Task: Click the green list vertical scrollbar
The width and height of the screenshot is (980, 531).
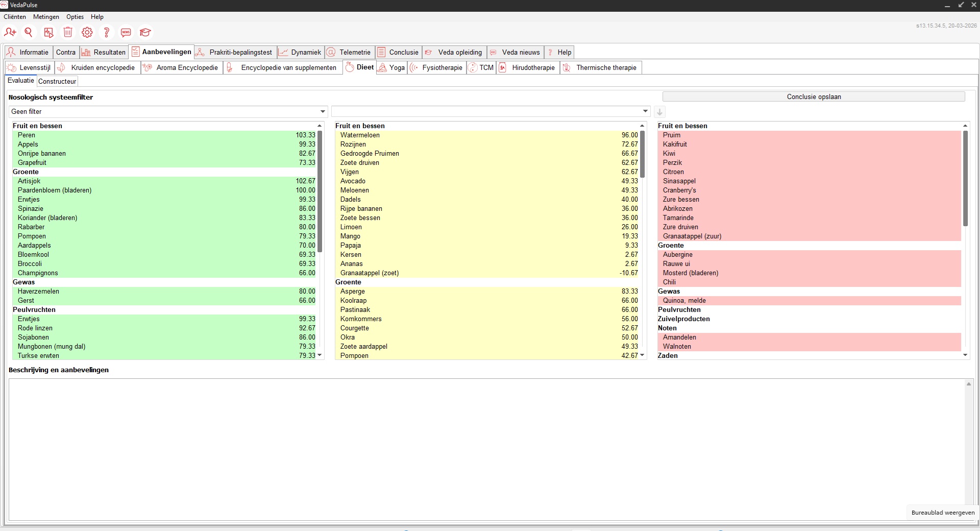Action: (320, 191)
